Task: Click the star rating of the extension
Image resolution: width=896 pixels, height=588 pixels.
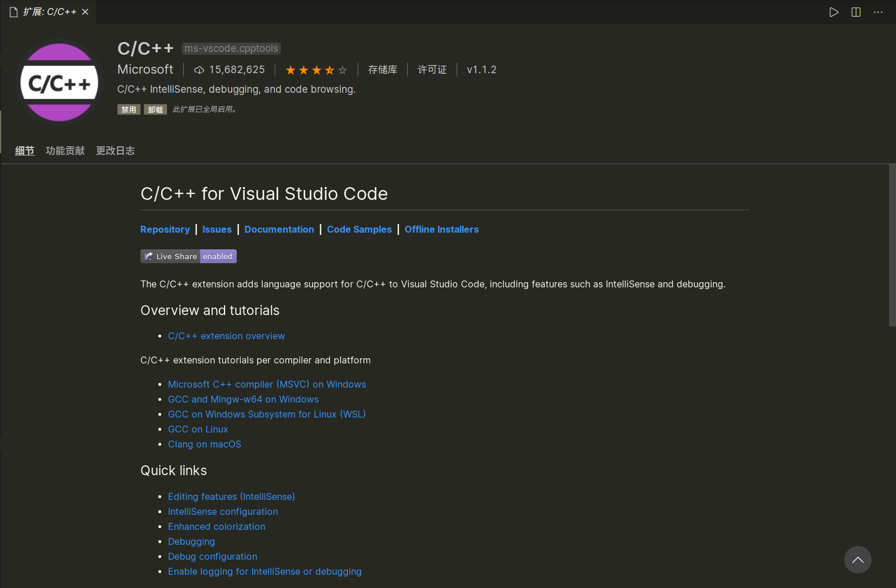Action: 316,70
